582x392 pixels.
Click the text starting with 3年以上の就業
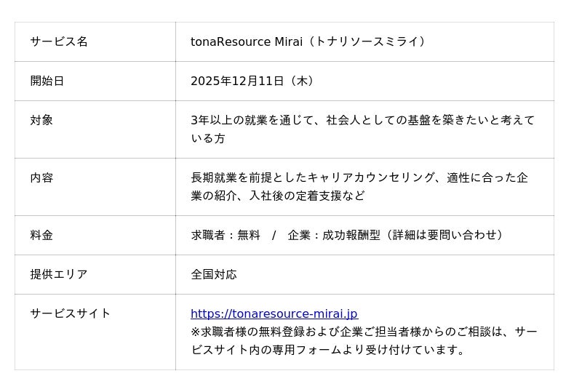(362, 120)
